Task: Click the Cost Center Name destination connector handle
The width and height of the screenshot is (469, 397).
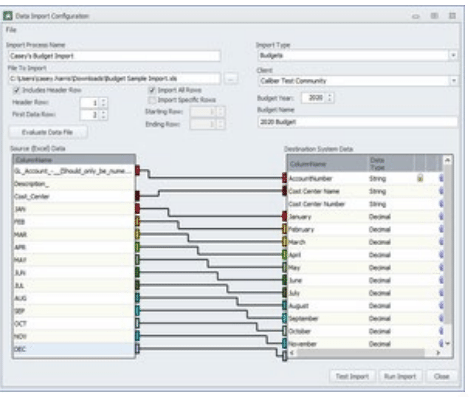Action: point(284,191)
